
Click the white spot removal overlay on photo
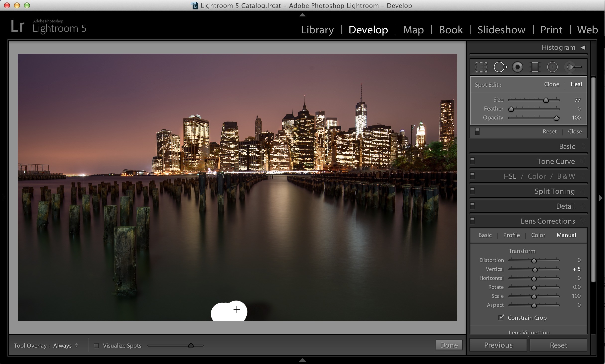229,311
